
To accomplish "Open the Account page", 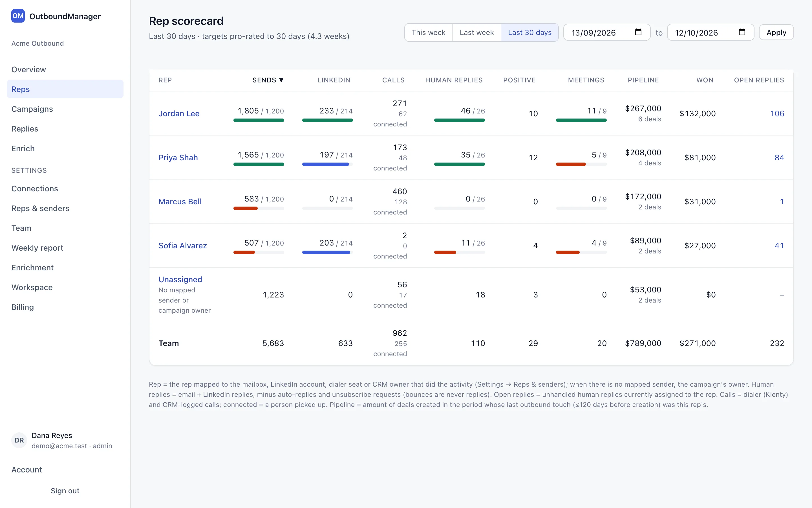I will (65, 470).
